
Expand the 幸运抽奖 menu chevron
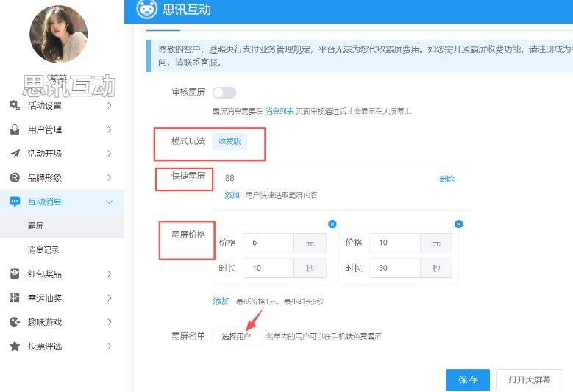click(109, 298)
